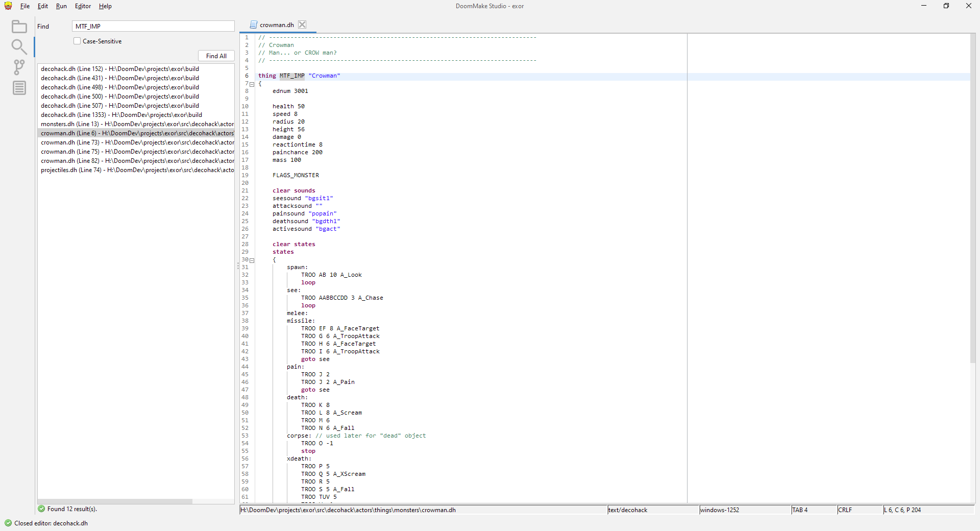The width and height of the screenshot is (980, 531).
Task: Click the windows-1252 encoding status entry
Action: pos(745,510)
